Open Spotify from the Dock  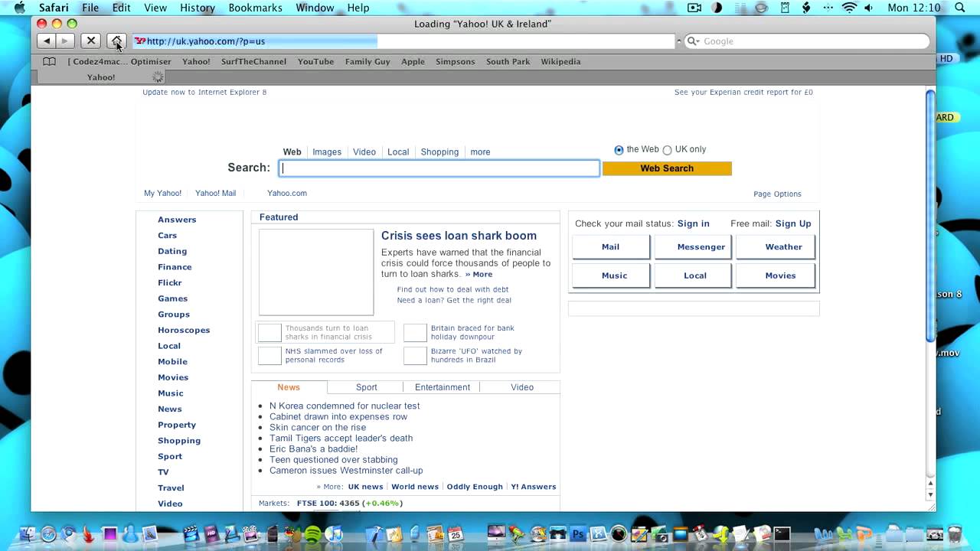coord(312,533)
